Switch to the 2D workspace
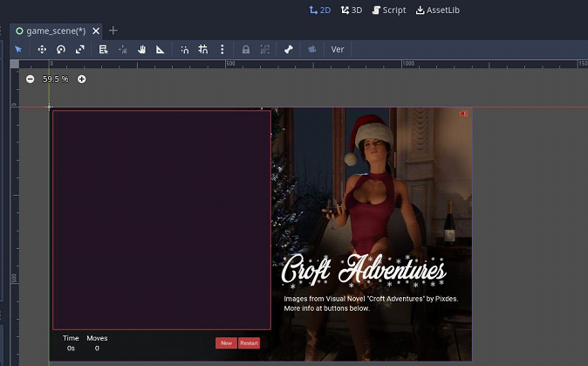The height and width of the screenshot is (366, 588). click(320, 10)
